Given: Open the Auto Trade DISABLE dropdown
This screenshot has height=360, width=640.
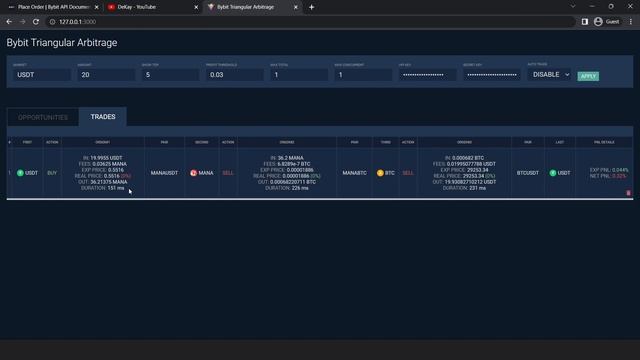Looking at the screenshot, I should (550, 75).
